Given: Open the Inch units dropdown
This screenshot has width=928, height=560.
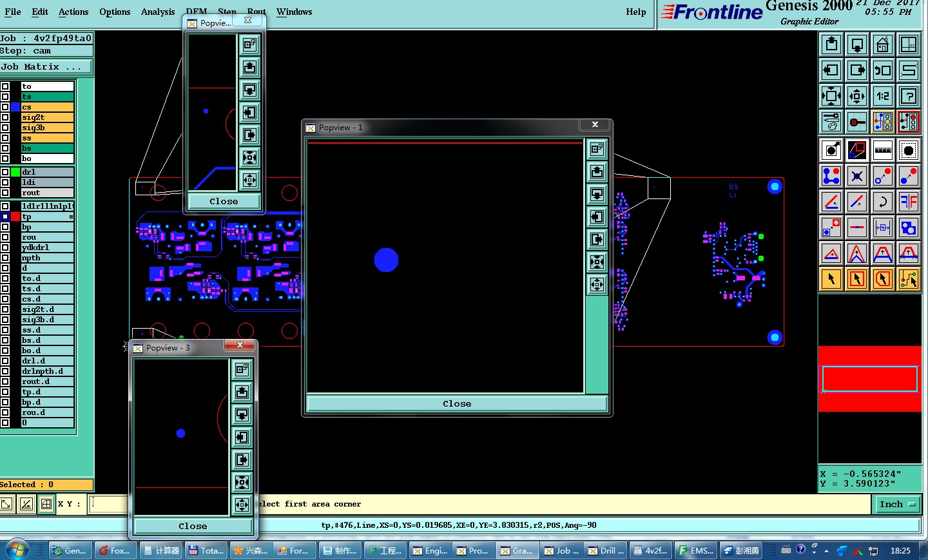Looking at the screenshot, I should (897, 504).
